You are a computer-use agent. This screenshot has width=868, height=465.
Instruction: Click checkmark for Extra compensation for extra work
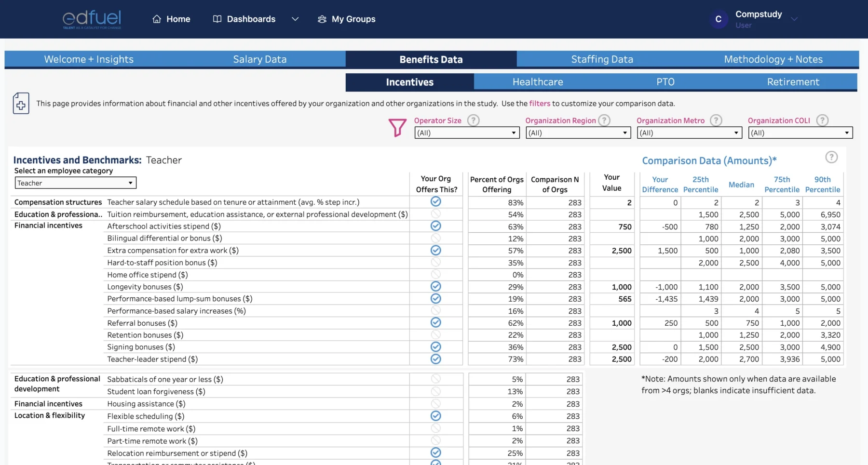(x=435, y=250)
